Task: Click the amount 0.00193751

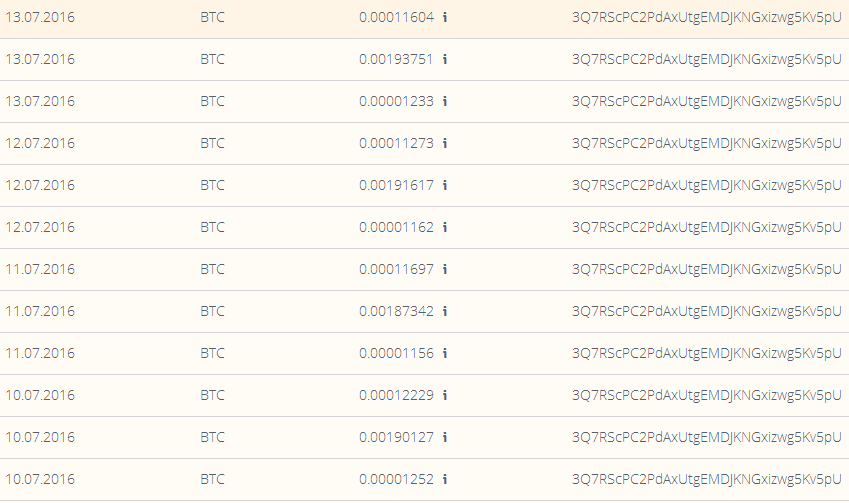Action: click(396, 59)
